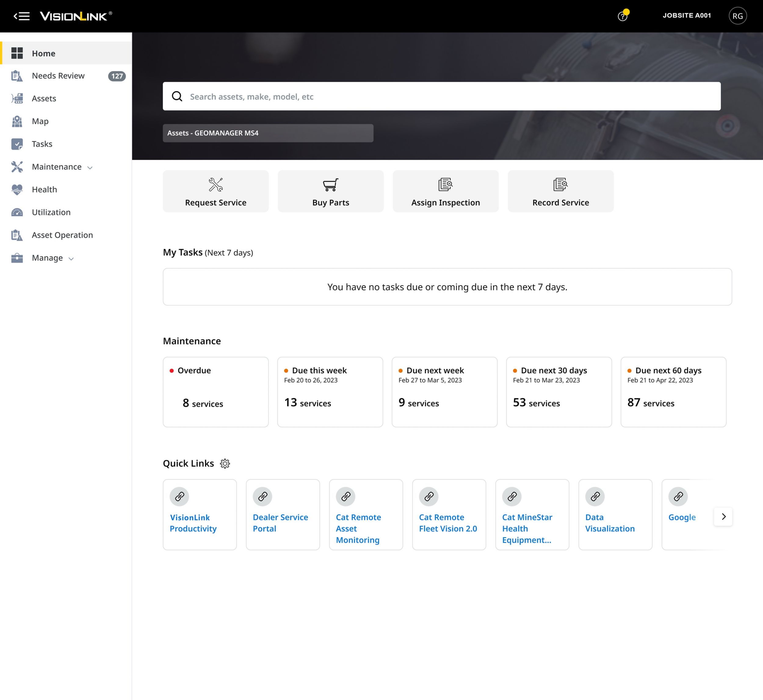
Task: Open Utilization from the sidebar
Action: click(51, 212)
